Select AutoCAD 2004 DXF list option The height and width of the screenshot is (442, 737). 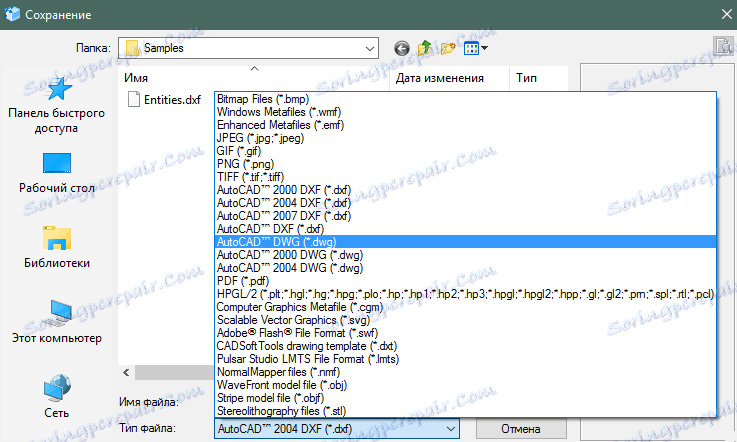465,203
